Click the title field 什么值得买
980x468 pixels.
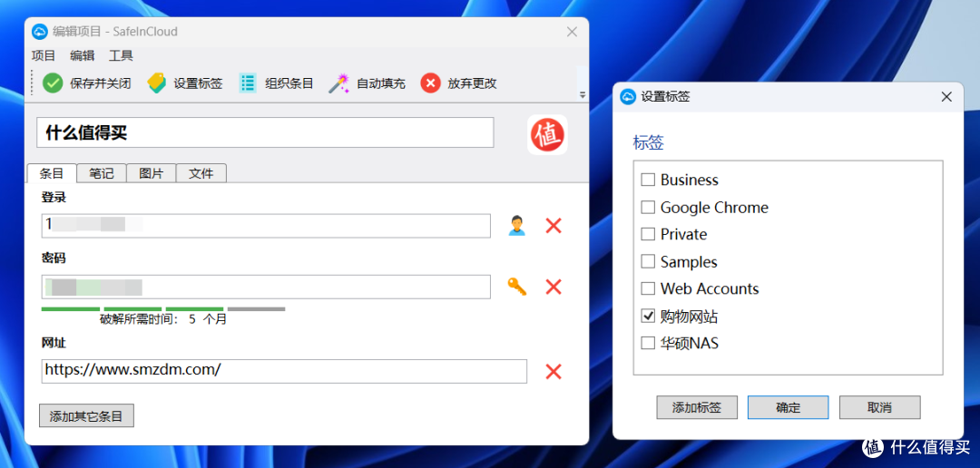coord(265,132)
